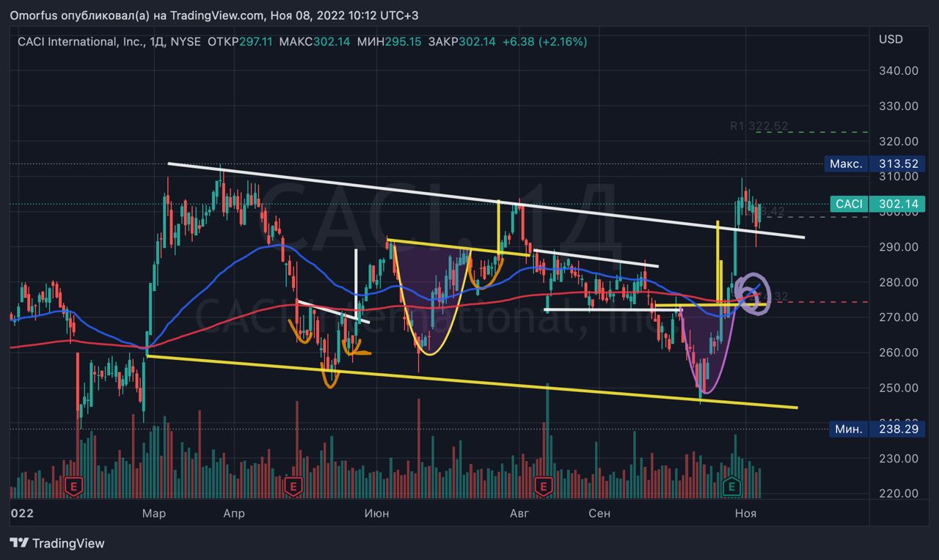Click the TradingView logo at the bottom
939x560 pixels.
[x=57, y=543]
